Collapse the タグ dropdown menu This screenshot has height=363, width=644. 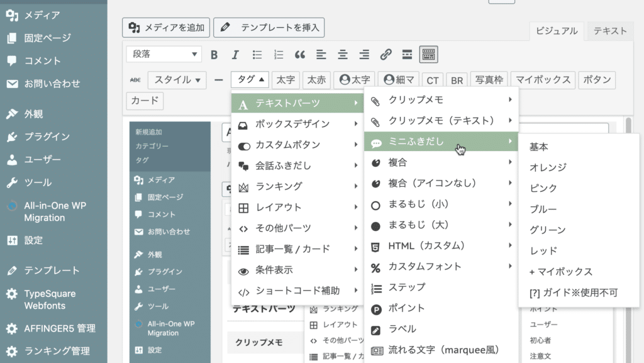(x=250, y=80)
